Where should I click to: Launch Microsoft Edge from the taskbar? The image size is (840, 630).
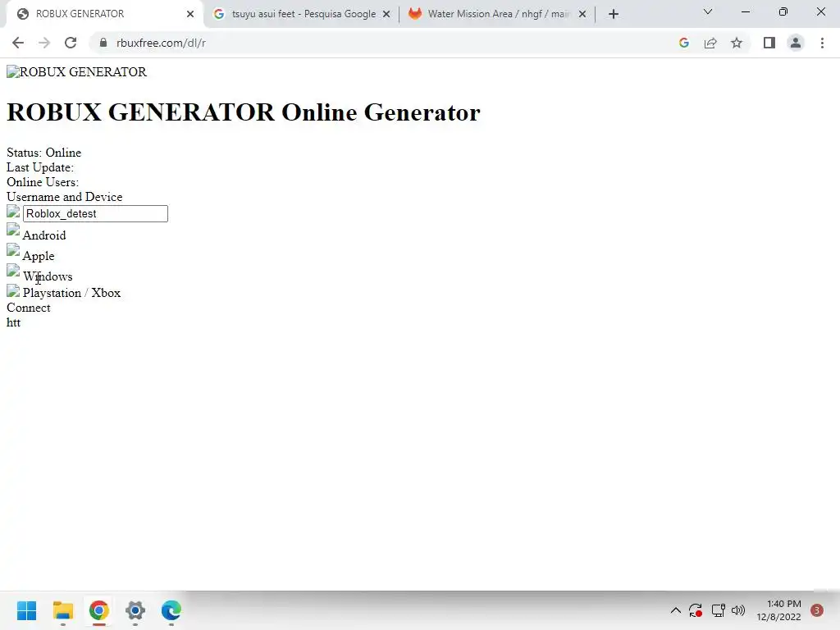point(171,610)
